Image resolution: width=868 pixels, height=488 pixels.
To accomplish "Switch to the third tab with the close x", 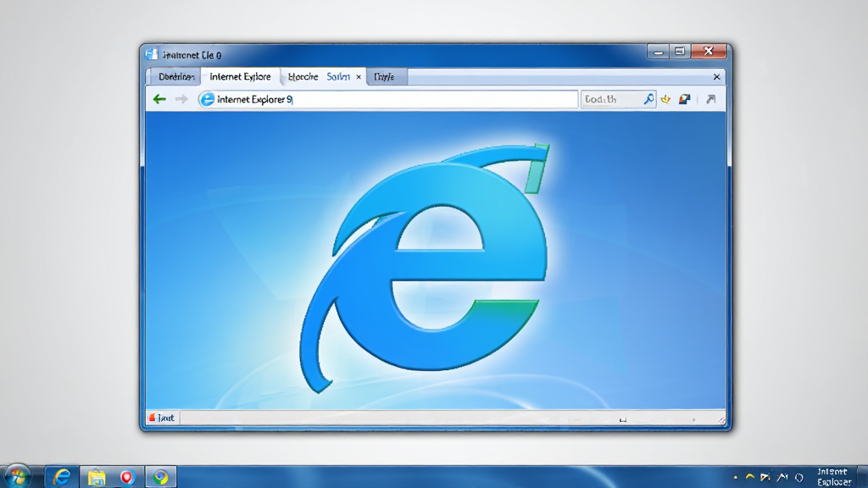I will pyautogui.click(x=325, y=77).
